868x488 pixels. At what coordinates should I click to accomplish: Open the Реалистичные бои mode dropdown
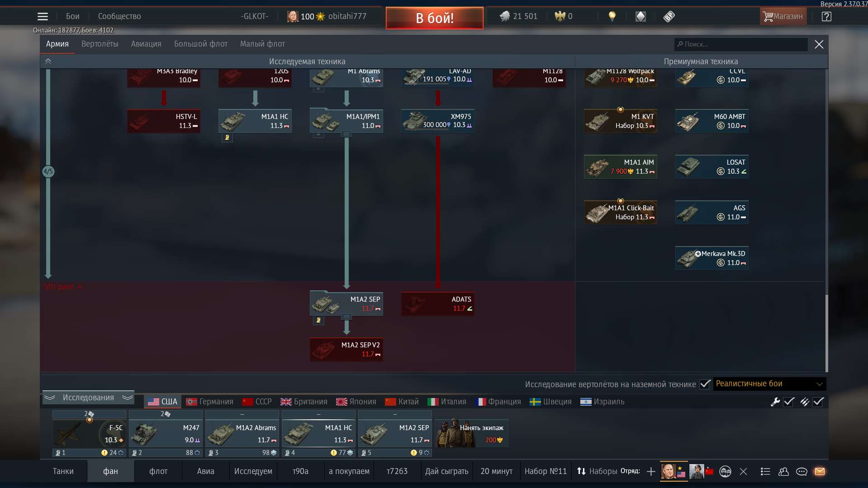coord(769,384)
